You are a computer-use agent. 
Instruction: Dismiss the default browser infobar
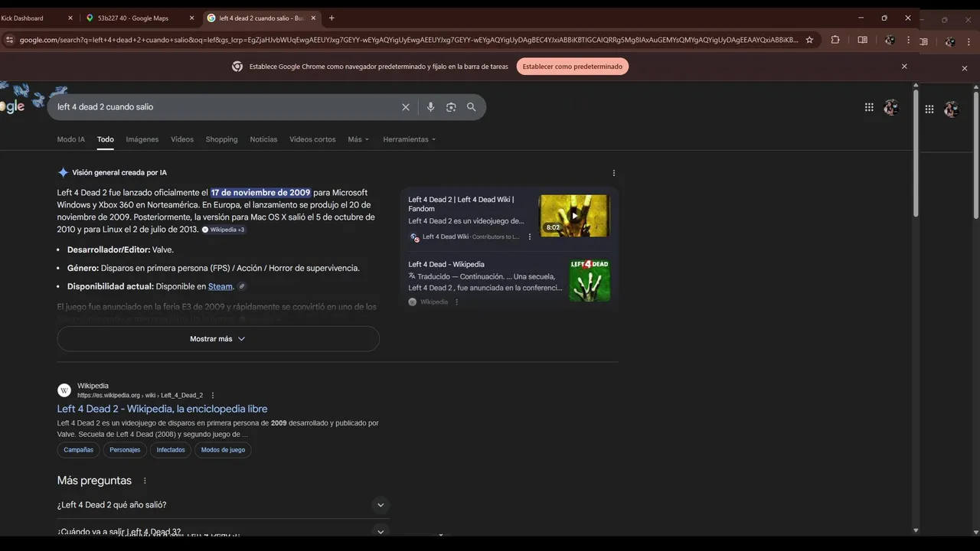904,67
